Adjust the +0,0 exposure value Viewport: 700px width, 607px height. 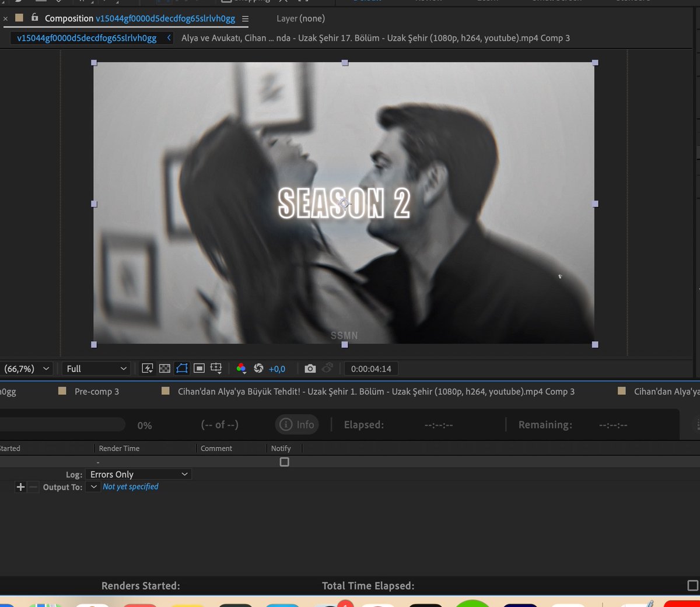click(x=277, y=369)
